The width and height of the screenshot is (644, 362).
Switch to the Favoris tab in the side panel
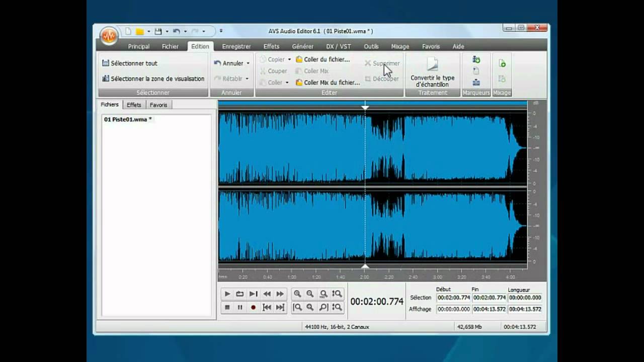click(x=158, y=105)
